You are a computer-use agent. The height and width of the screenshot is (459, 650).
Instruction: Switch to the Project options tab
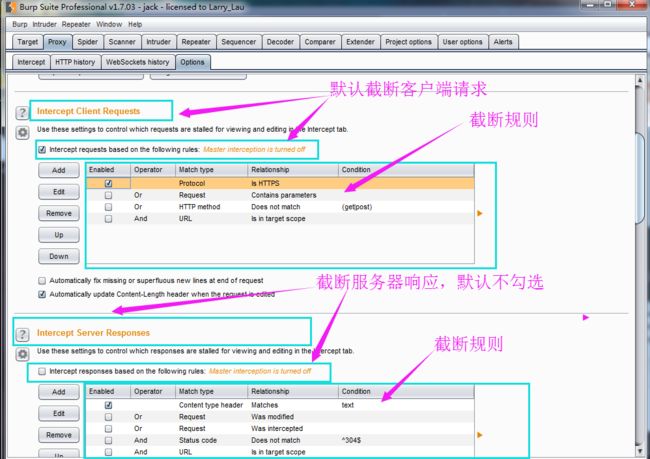click(408, 42)
